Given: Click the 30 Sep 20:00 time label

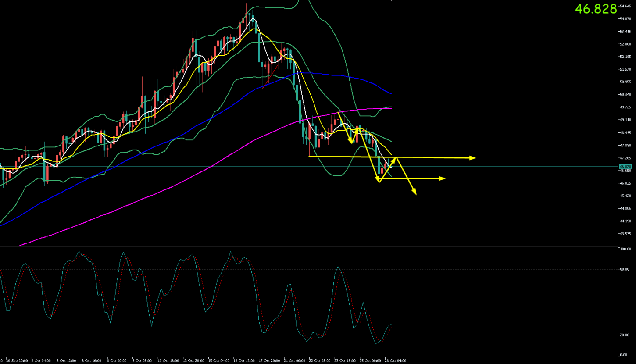Looking at the screenshot, I should pos(16,361).
